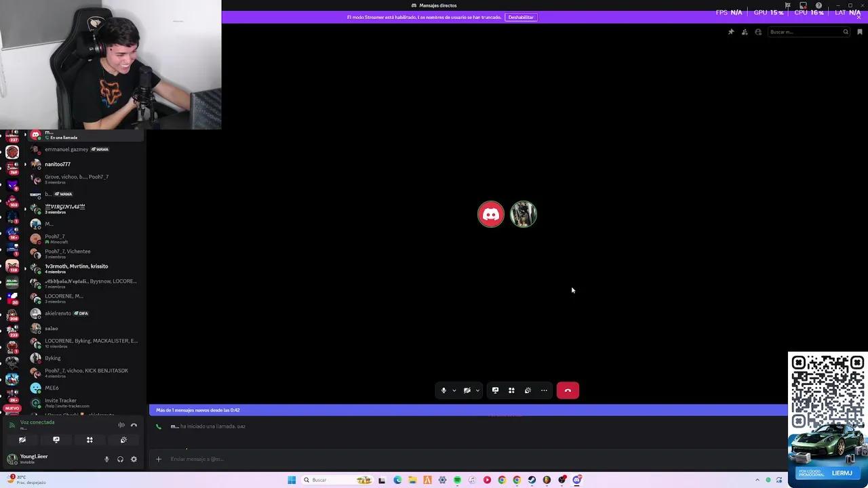Screen dimensions: 868x488
Task: Open the Activities panel in the call bar
Action: pos(511,390)
